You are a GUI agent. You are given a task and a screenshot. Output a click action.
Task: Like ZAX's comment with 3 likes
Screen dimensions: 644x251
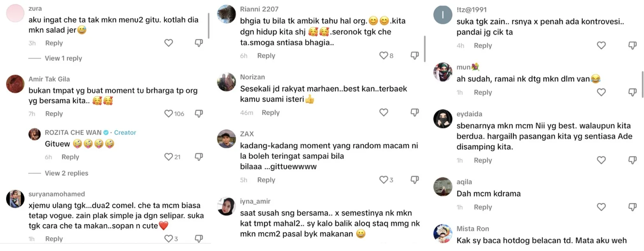coord(384,180)
